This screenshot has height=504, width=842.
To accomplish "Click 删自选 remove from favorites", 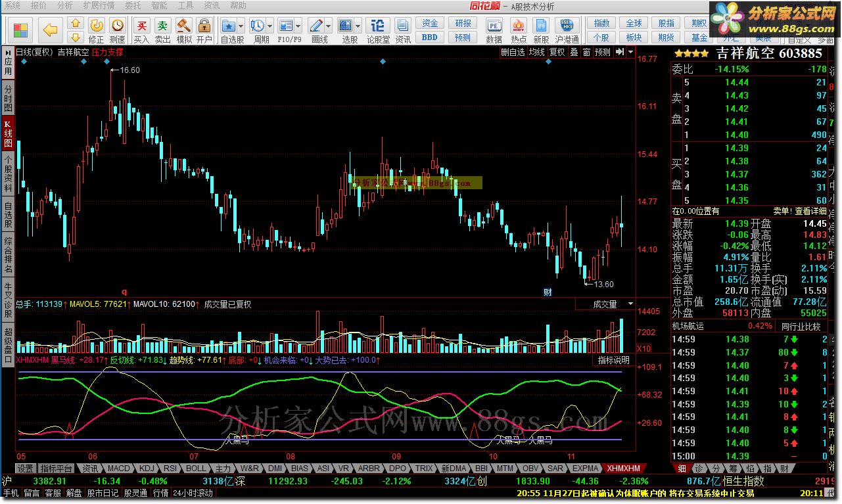I will coord(513,52).
